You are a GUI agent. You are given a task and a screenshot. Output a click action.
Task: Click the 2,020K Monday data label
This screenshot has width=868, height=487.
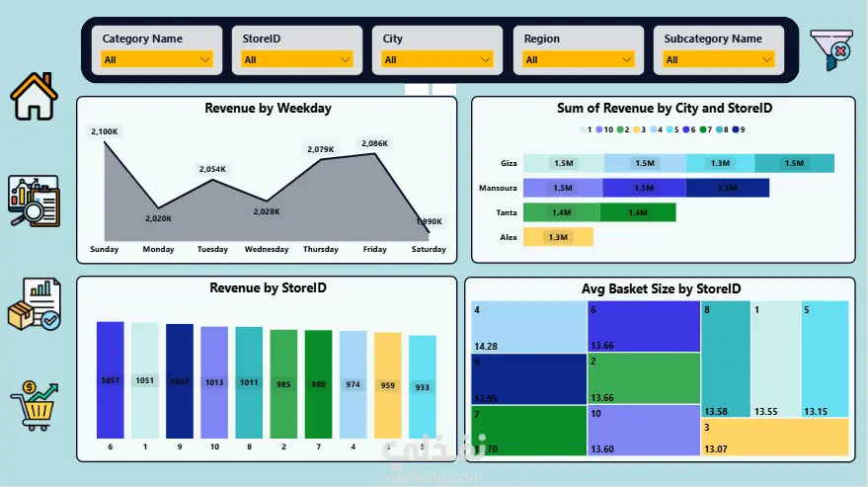pos(158,218)
